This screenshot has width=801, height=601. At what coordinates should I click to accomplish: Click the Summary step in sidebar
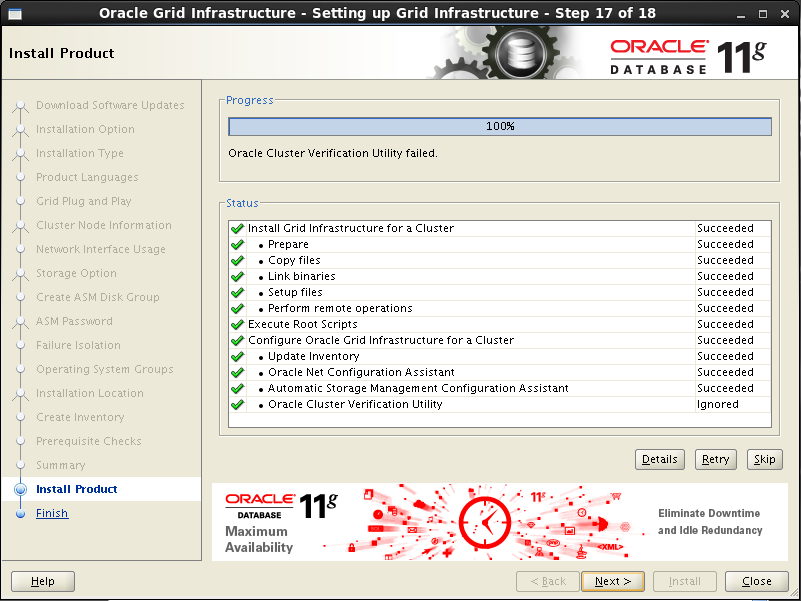(x=61, y=466)
